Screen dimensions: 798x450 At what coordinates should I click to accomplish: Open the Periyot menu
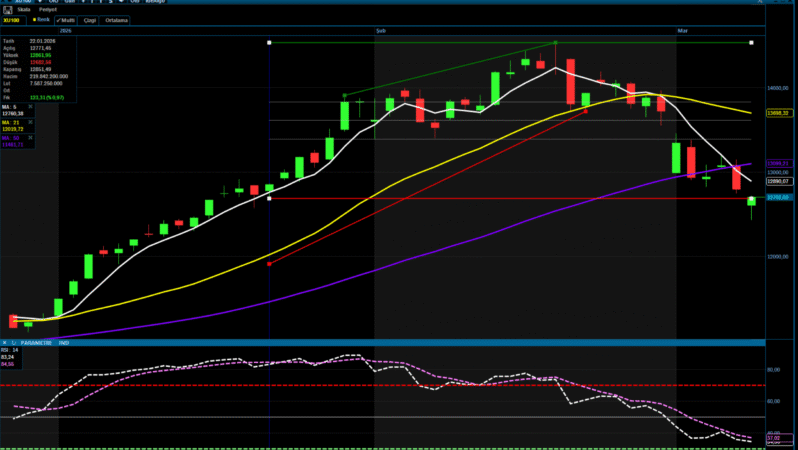coord(48,10)
